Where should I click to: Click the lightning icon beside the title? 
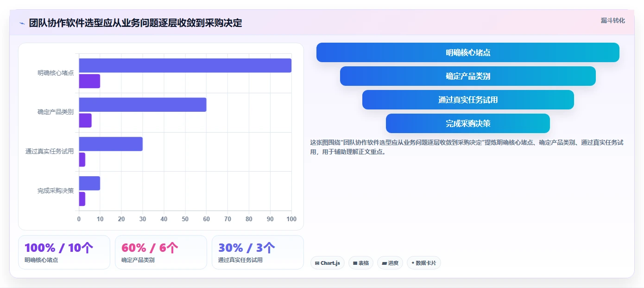coord(22,23)
